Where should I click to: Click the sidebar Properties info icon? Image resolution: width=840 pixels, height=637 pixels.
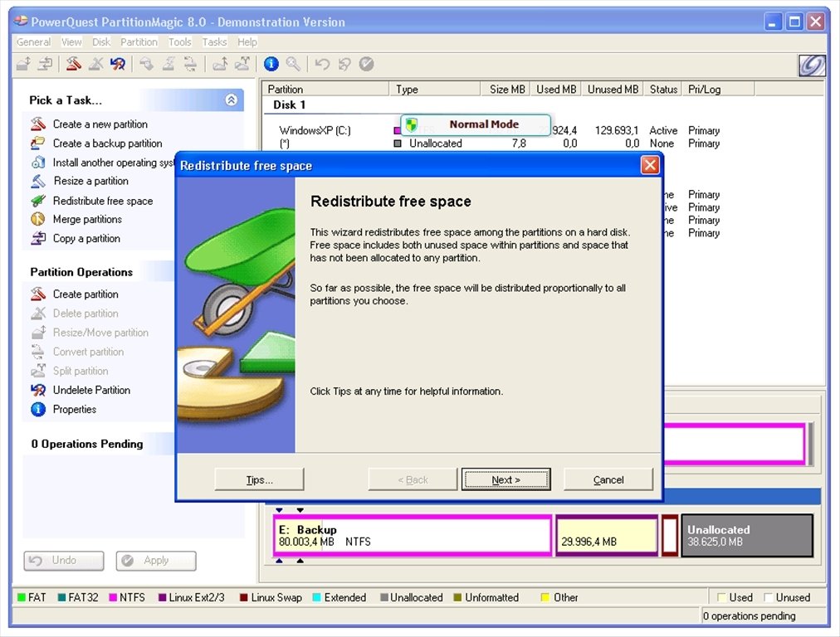38,410
